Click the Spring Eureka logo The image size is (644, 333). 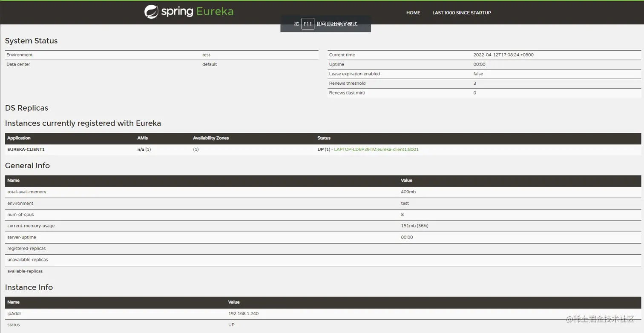[x=189, y=11]
